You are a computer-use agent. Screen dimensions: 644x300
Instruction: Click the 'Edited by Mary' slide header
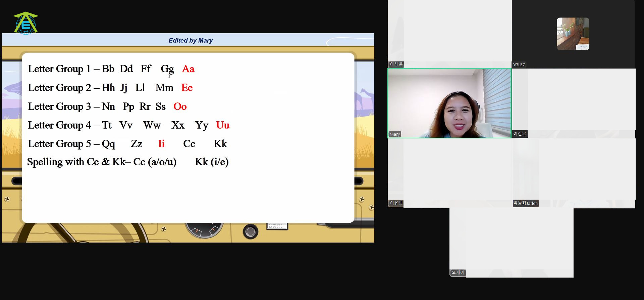click(x=191, y=40)
